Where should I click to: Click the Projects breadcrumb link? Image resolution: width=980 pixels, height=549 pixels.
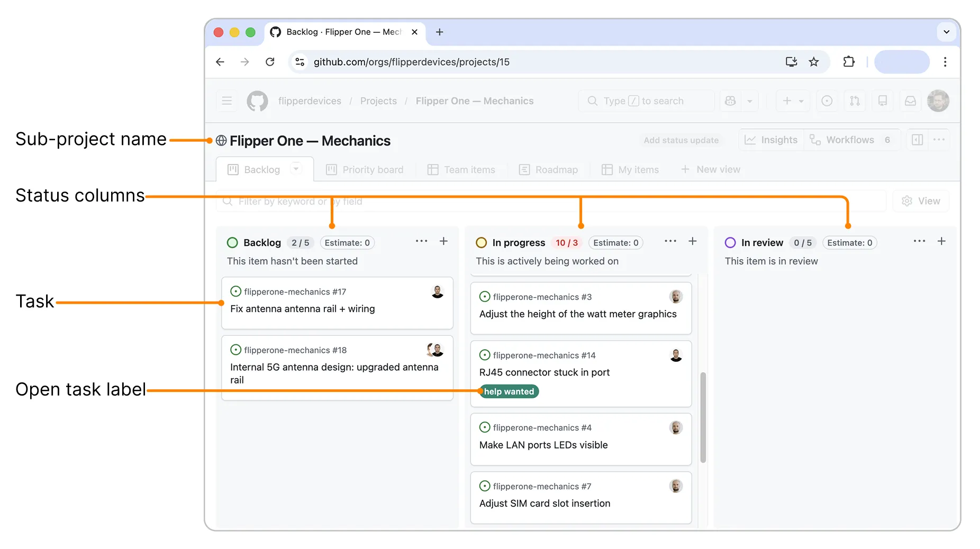point(378,101)
